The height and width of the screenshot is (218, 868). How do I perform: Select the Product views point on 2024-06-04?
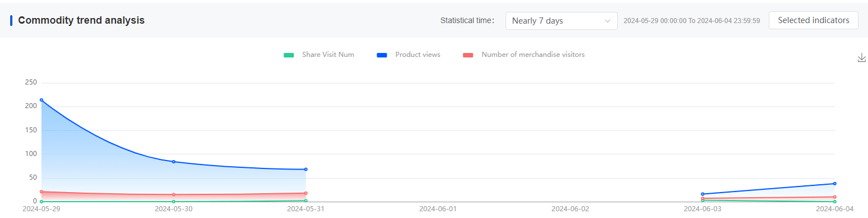[x=835, y=184]
